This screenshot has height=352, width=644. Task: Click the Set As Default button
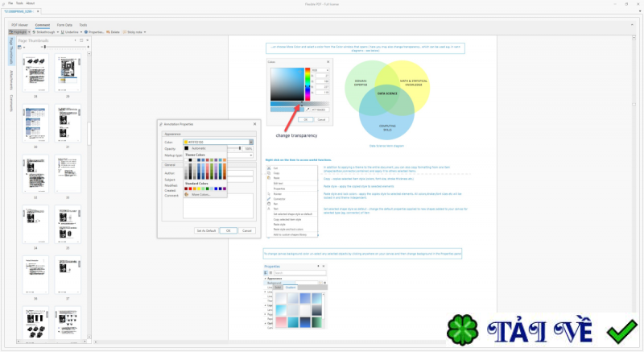(206, 231)
